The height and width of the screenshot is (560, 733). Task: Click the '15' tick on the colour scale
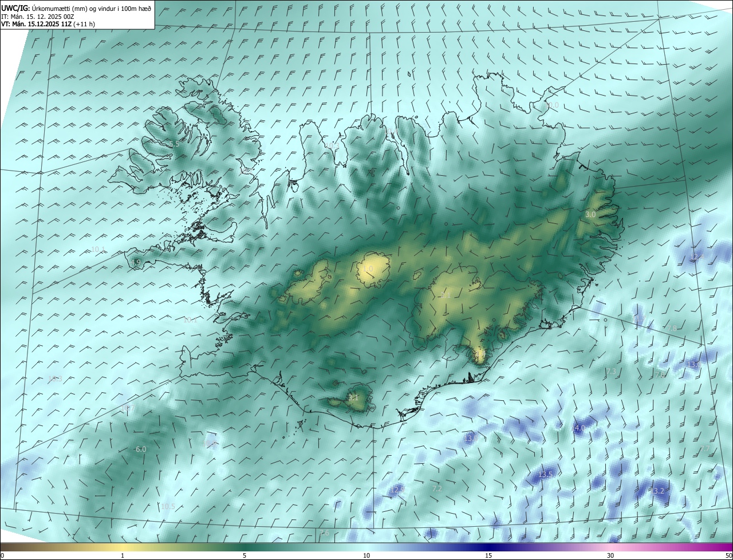[488, 555]
